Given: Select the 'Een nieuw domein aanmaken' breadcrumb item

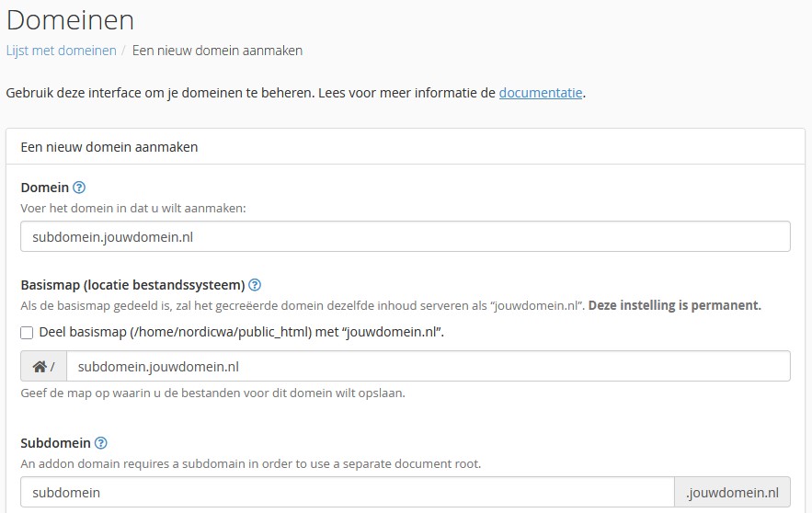Looking at the screenshot, I should click(218, 51).
